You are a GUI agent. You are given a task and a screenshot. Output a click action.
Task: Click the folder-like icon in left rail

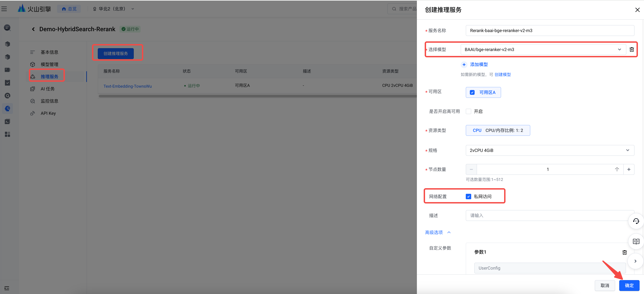pos(7,70)
